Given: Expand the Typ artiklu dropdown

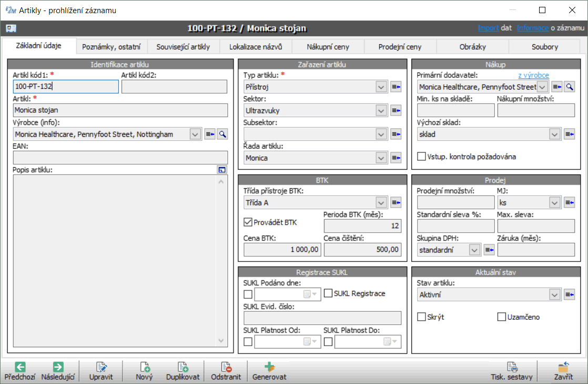Looking at the screenshot, I should [381, 87].
